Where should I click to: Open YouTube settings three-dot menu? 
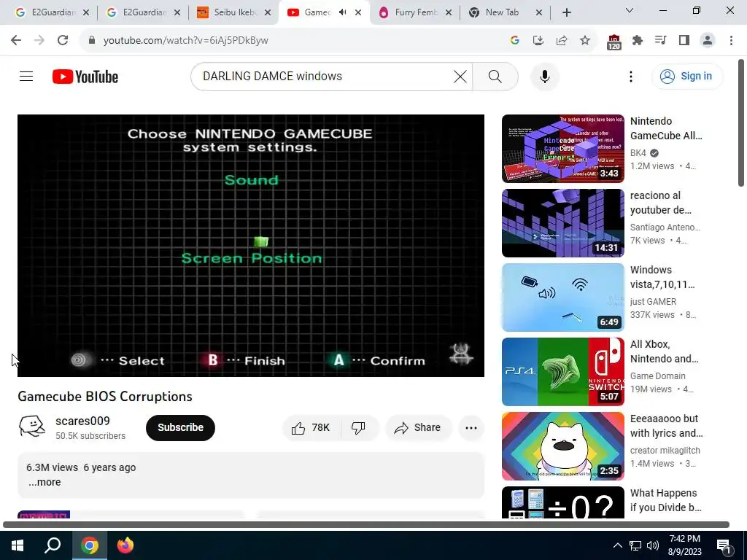pos(631,76)
